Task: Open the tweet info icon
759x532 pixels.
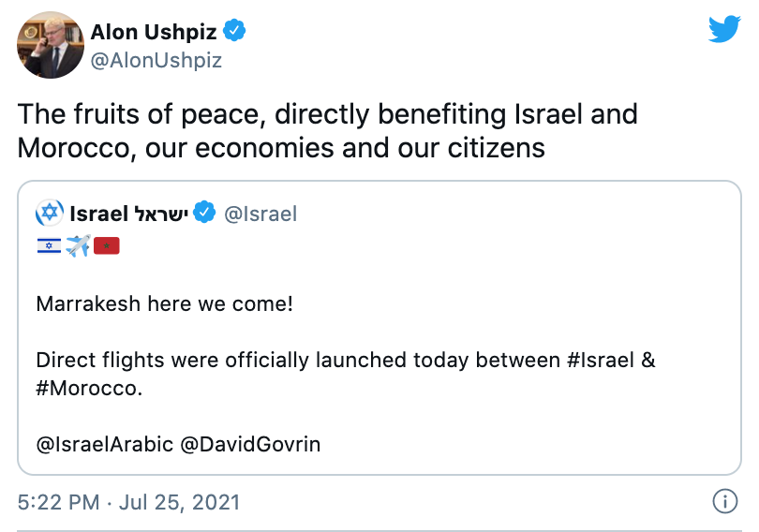Action: (x=724, y=502)
